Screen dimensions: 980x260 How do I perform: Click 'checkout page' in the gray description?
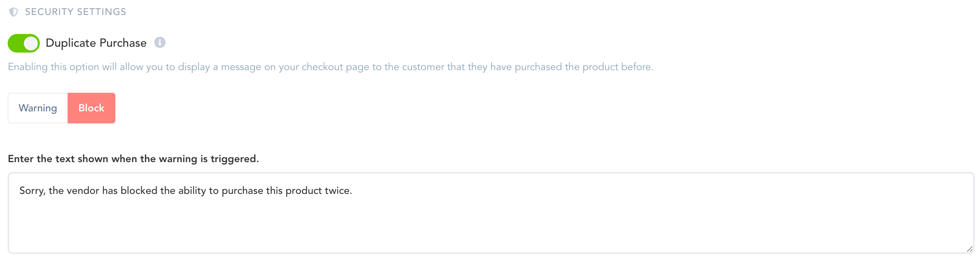pos(336,67)
